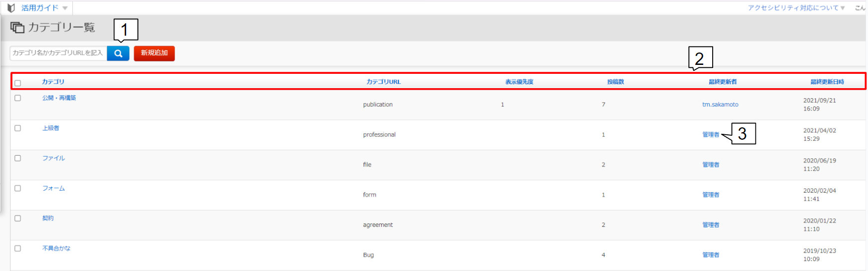Select the agreement URL text
This screenshot has width=868, height=271.
pos(378,225)
